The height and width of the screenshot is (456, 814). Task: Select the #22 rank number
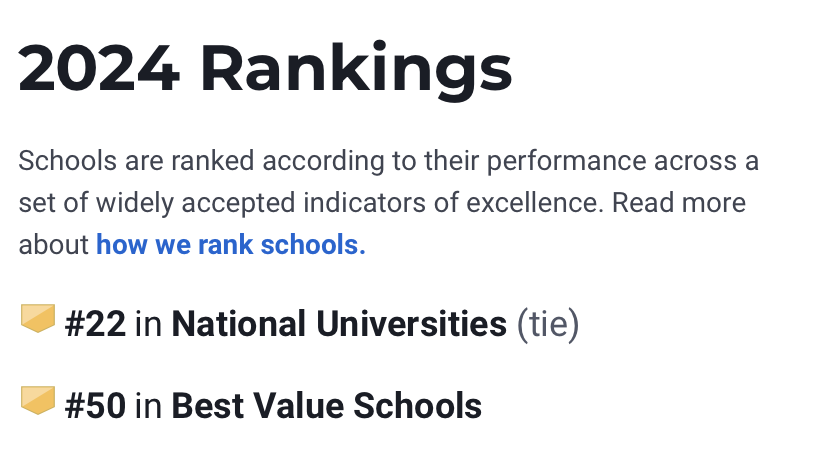(x=95, y=324)
